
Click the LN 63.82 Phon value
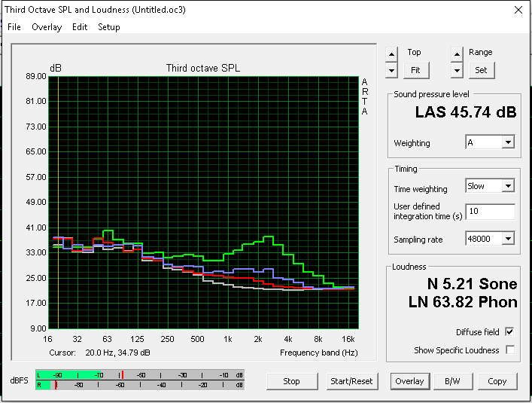coord(463,302)
